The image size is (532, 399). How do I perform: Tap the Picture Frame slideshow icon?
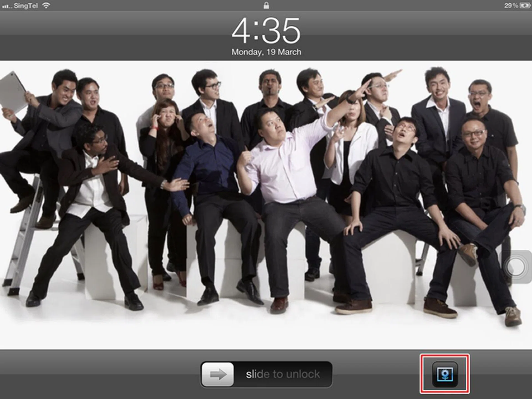coord(445,374)
